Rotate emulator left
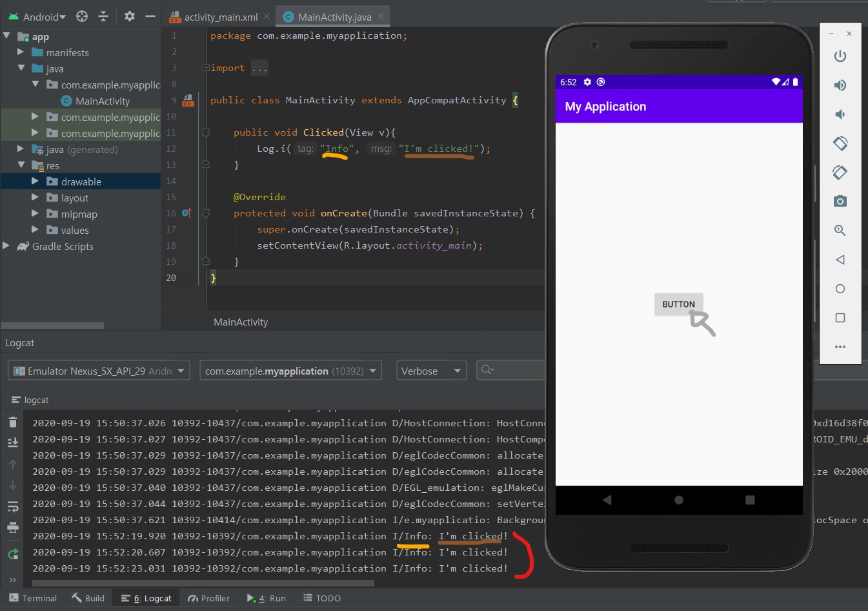 pos(840,143)
